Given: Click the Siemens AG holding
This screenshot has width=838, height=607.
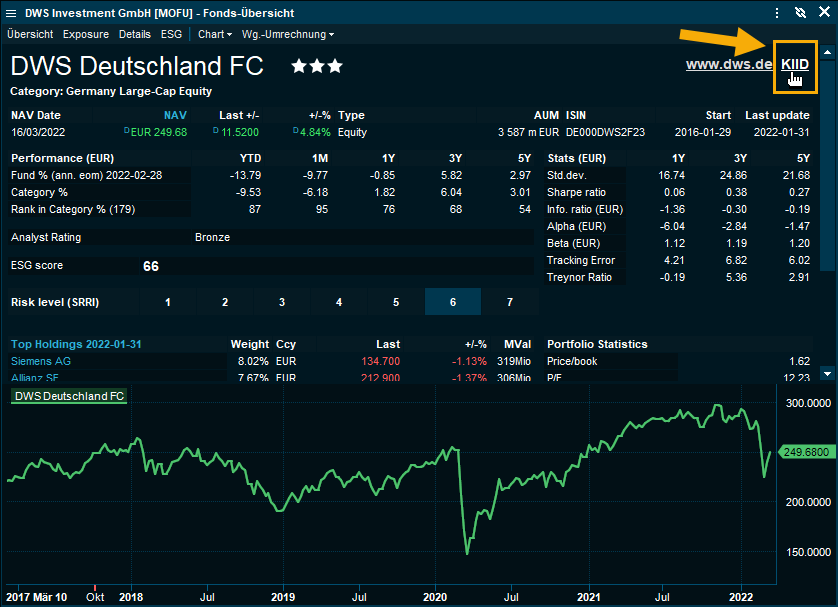Looking at the screenshot, I should point(41,361).
